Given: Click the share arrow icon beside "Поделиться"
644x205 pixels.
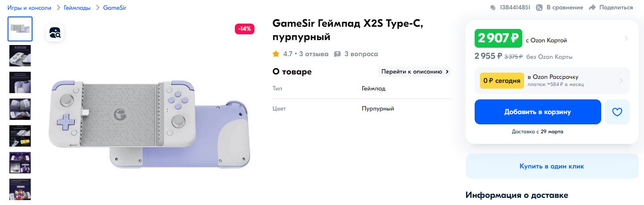Looking at the screenshot, I should tap(592, 8).
